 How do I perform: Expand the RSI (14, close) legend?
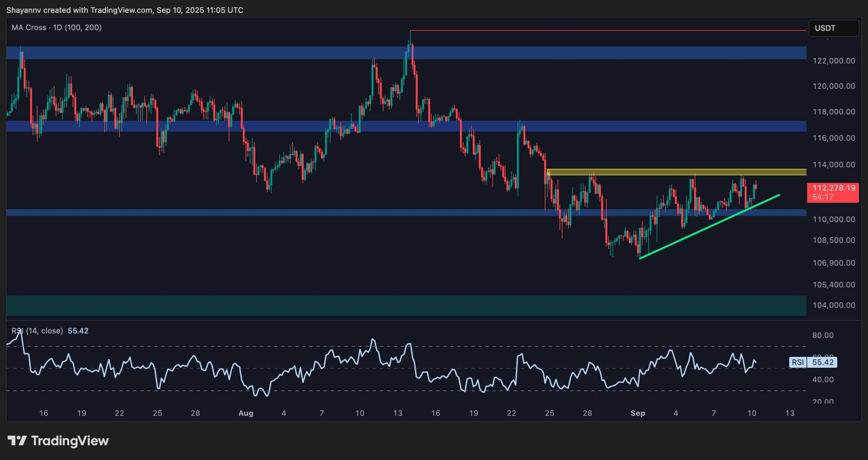(37, 331)
